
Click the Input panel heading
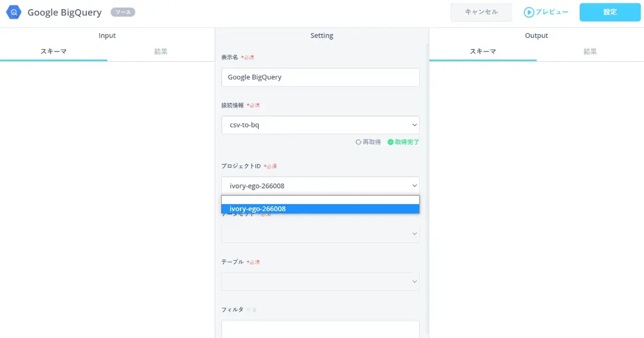click(107, 35)
